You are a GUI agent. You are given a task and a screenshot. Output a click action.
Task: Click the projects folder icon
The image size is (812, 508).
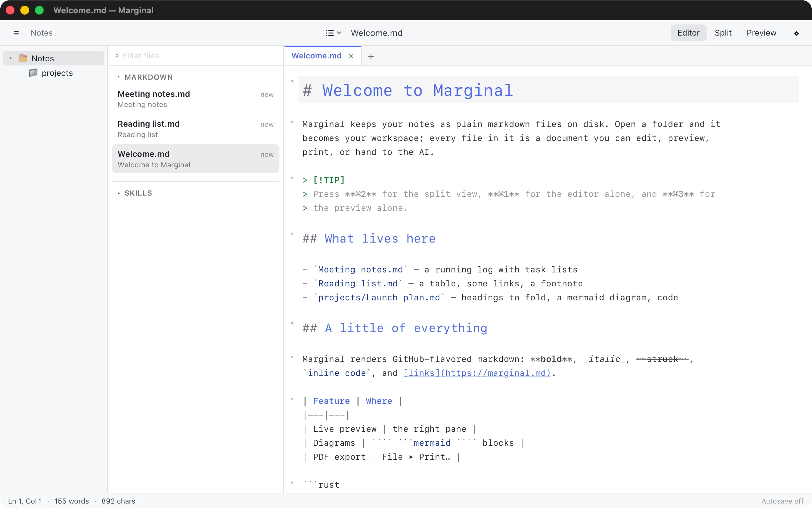coord(33,73)
